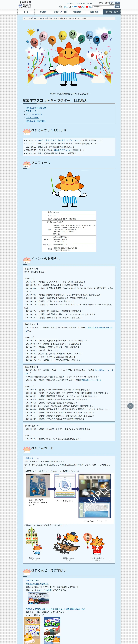This screenshot has width=138, height=644.
Task: Click the 気象庁 JMA logo in header
Action: pyautogui.click(x=25, y=5)
